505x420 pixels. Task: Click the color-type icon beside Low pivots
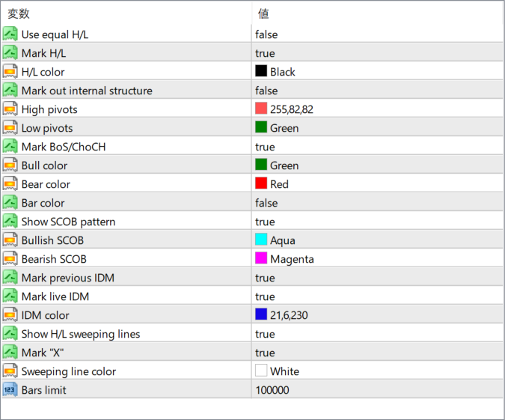[10, 127]
